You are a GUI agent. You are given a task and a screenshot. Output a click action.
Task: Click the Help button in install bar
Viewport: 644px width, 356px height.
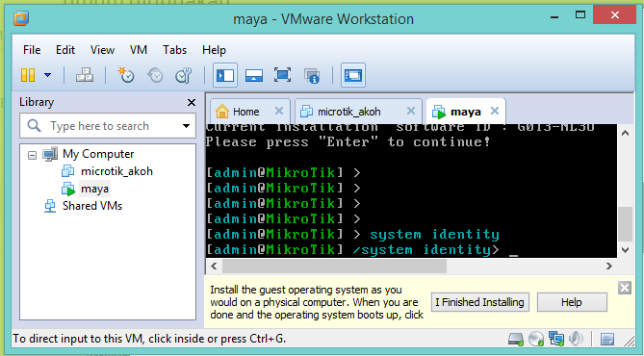coord(571,302)
